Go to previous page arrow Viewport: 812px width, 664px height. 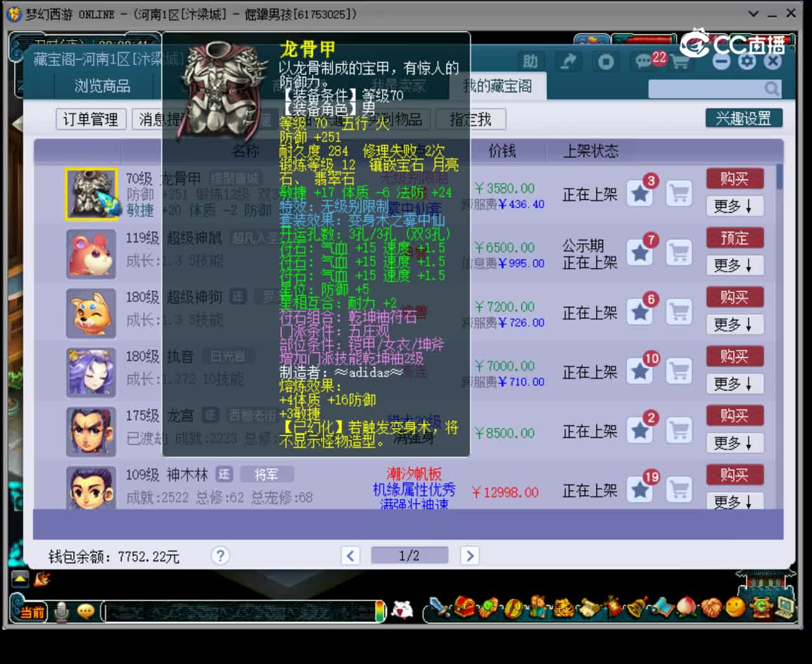351,555
